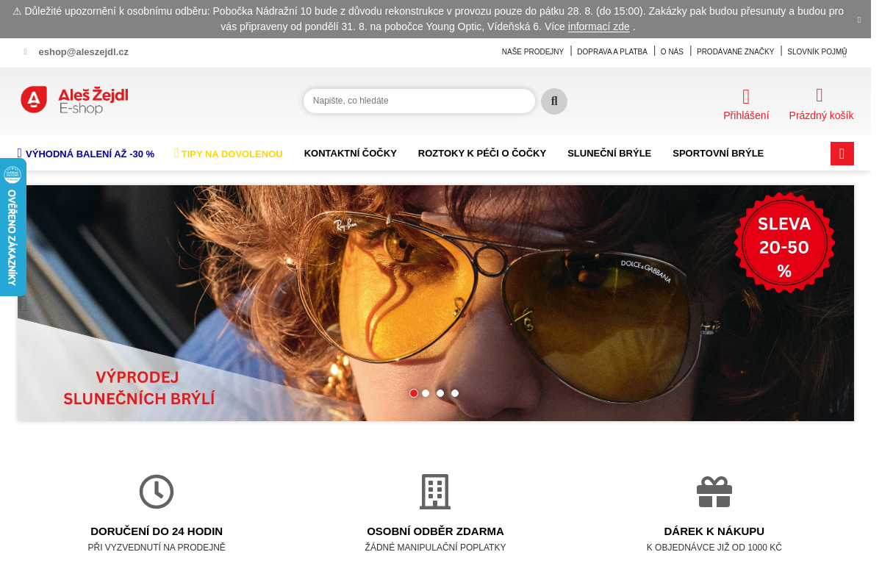The image size is (882, 588).
Task: Click 'Osobní odběr zdarma' heading
Action: point(436,531)
